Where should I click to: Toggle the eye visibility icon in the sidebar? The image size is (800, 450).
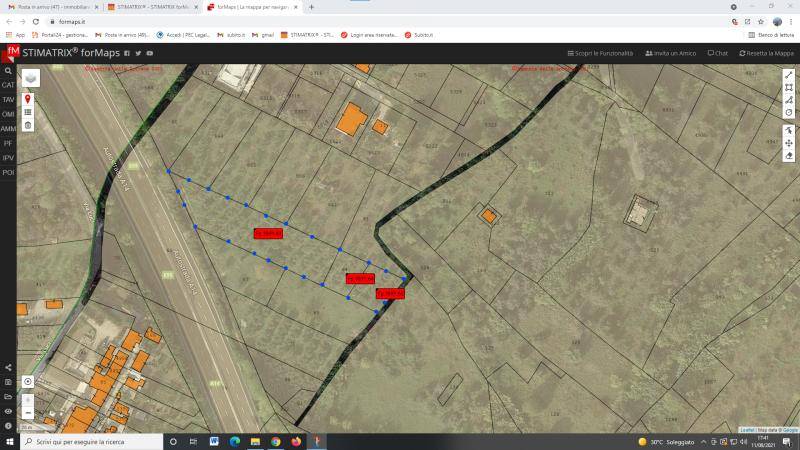click(x=8, y=411)
